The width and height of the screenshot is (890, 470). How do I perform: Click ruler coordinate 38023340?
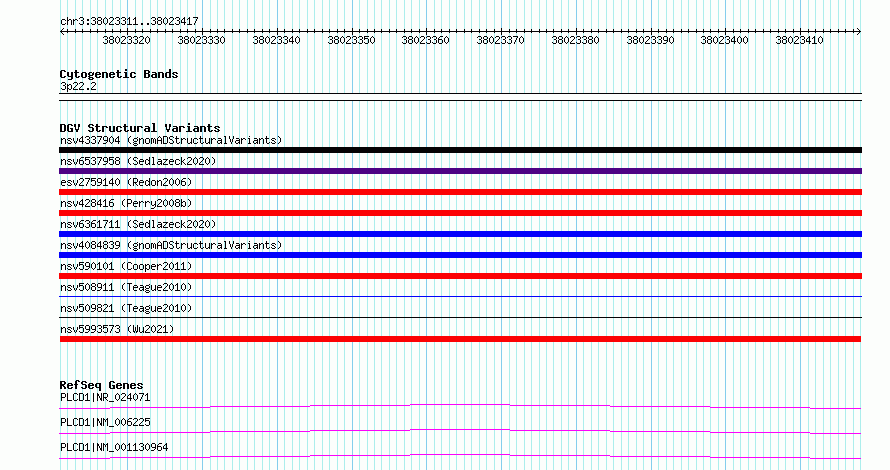[276, 40]
